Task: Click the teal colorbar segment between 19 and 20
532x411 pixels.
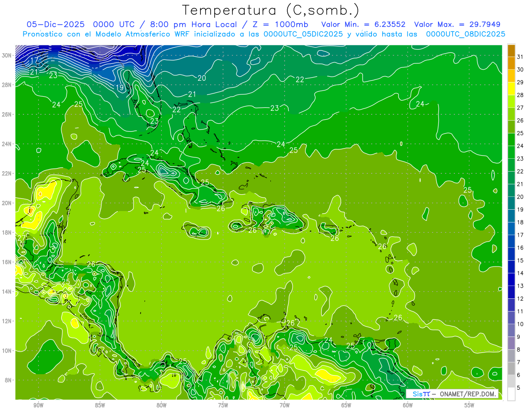Action: point(511,203)
